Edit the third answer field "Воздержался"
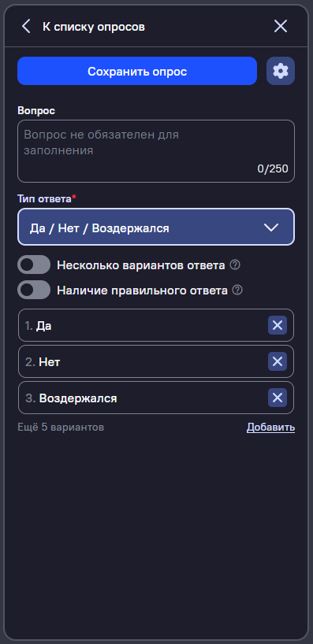313x644 pixels. coord(143,398)
